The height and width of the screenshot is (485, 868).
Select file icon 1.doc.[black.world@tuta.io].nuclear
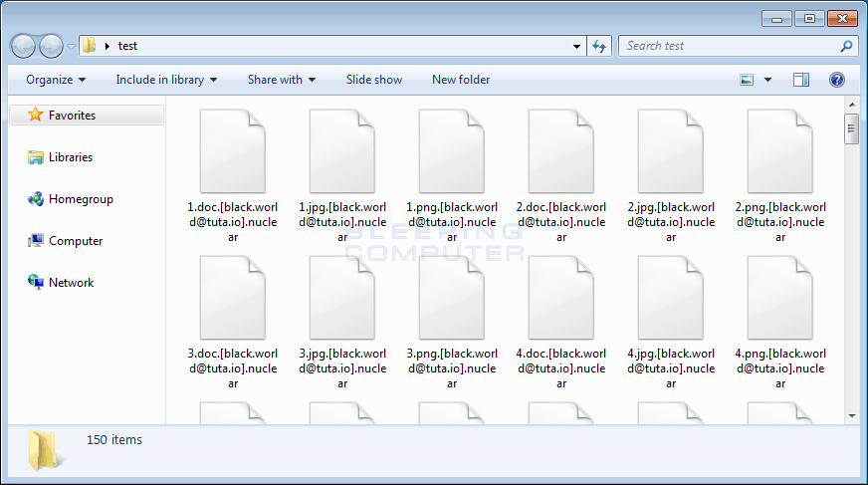[x=233, y=151]
